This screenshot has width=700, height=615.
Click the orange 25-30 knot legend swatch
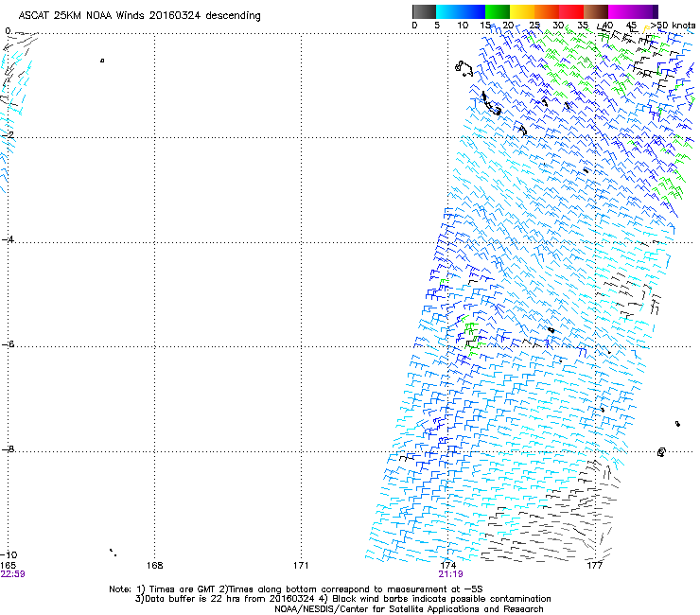[x=547, y=11]
